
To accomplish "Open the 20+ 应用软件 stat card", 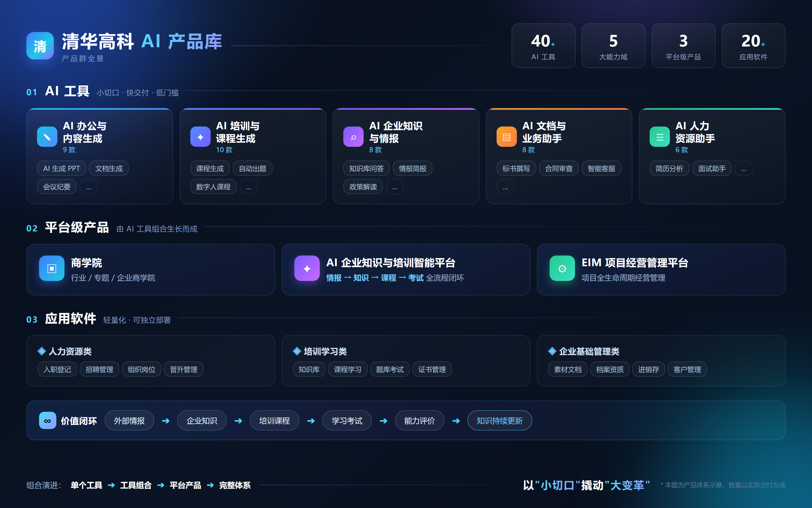I will pyautogui.click(x=753, y=46).
